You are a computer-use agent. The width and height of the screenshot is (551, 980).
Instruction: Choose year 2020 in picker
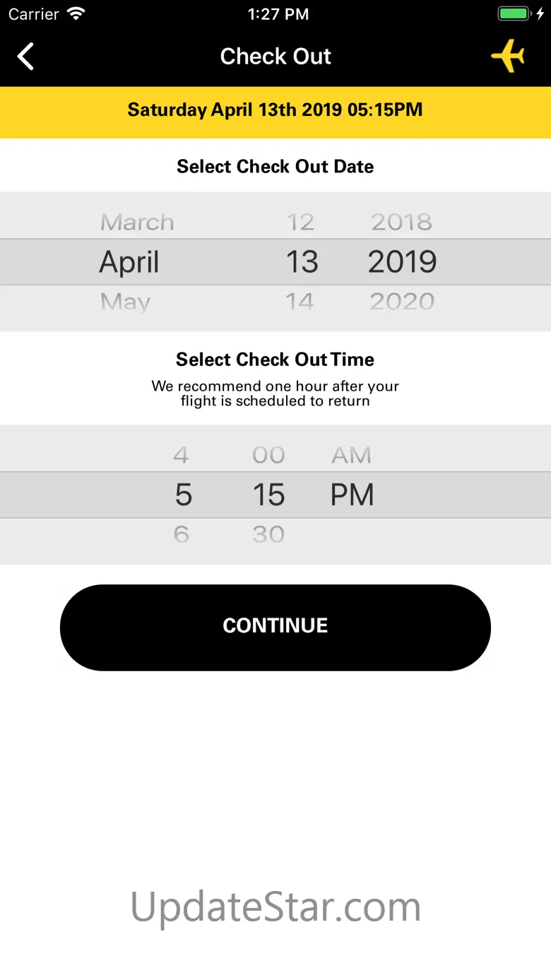pos(402,302)
